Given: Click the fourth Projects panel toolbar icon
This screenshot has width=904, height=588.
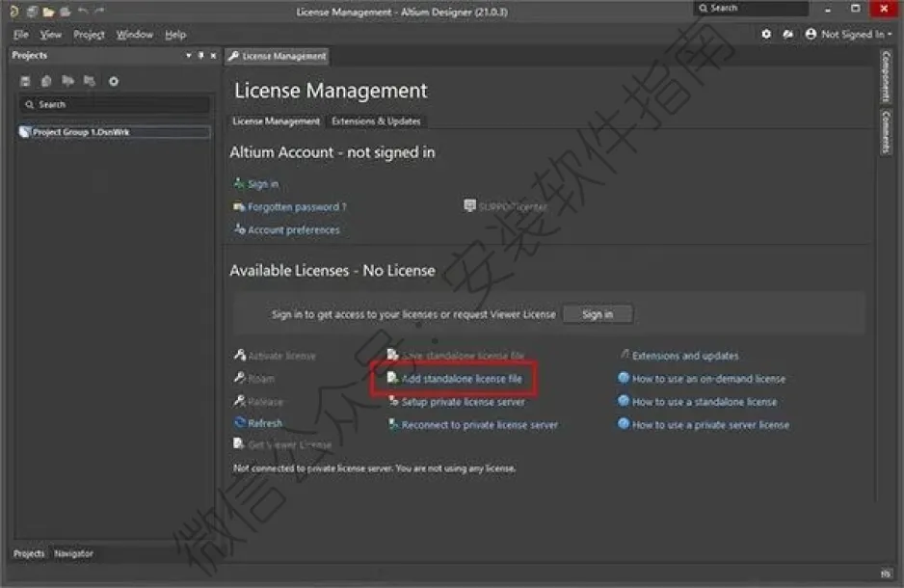Looking at the screenshot, I should pyautogui.click(x=90, y=81).
